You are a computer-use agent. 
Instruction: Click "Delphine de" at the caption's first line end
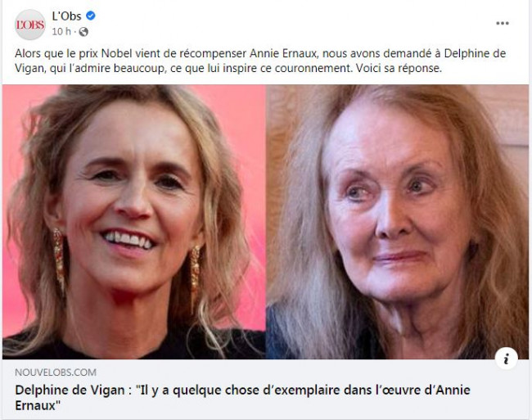click(475, 53)
